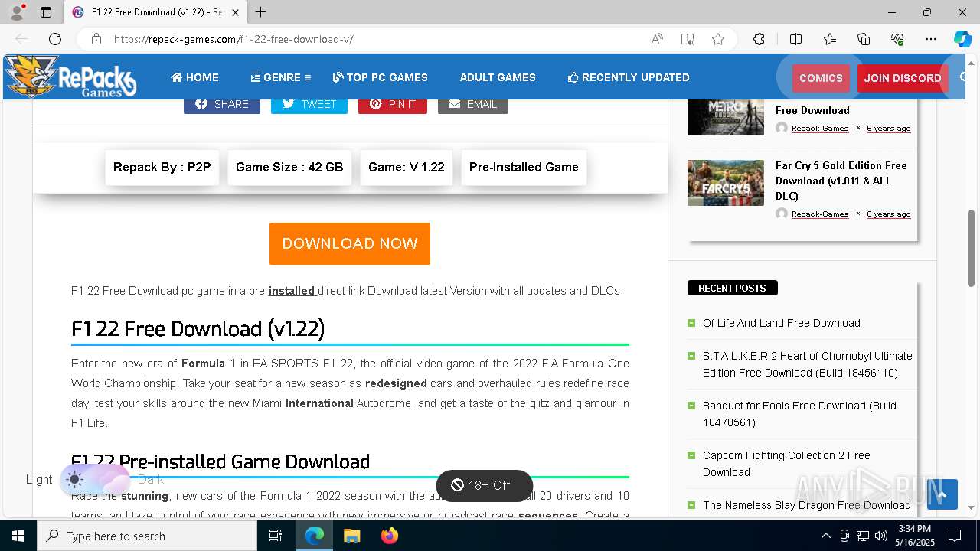
Task: Click the browser address bar URL
Action: [234, 39]
